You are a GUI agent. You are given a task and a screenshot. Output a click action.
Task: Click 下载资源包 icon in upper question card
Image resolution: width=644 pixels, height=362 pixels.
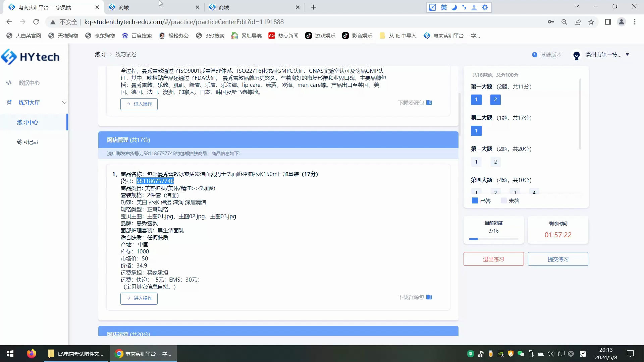[x=429, y=103]
